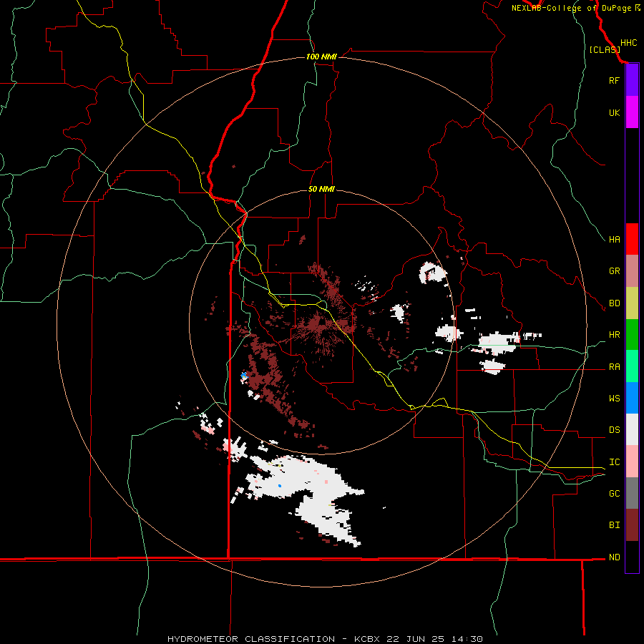
Task: Click the '14:30' timestamp in footer
Action: pos(469,639)
